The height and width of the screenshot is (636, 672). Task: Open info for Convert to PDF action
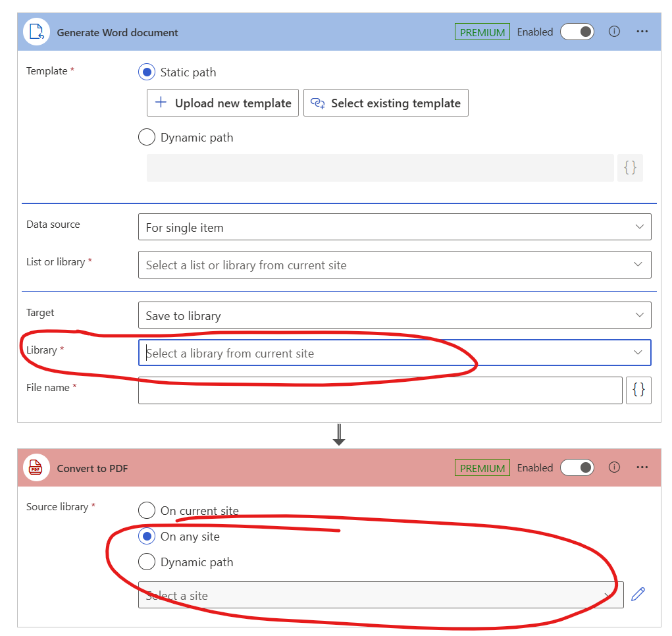614,467
